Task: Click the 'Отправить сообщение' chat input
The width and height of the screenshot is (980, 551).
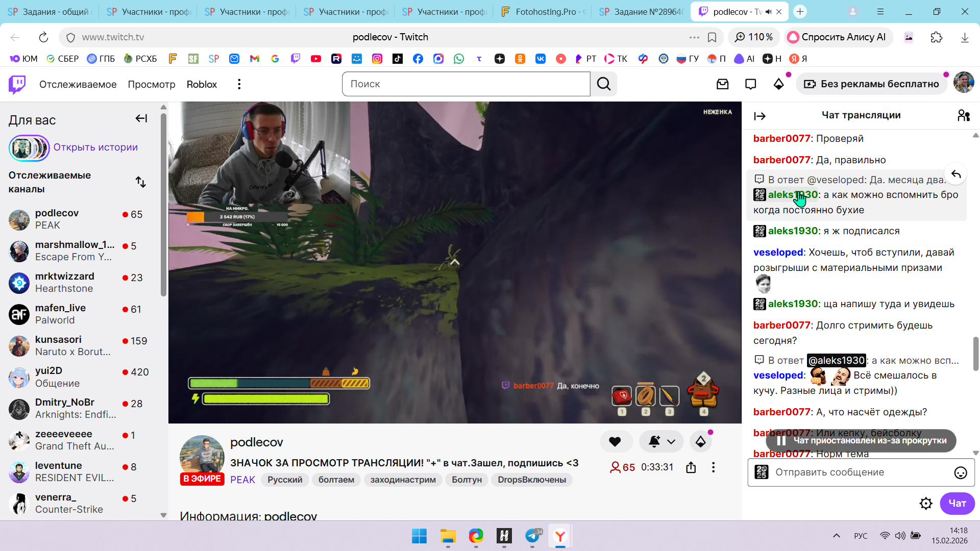Action: 857,472
